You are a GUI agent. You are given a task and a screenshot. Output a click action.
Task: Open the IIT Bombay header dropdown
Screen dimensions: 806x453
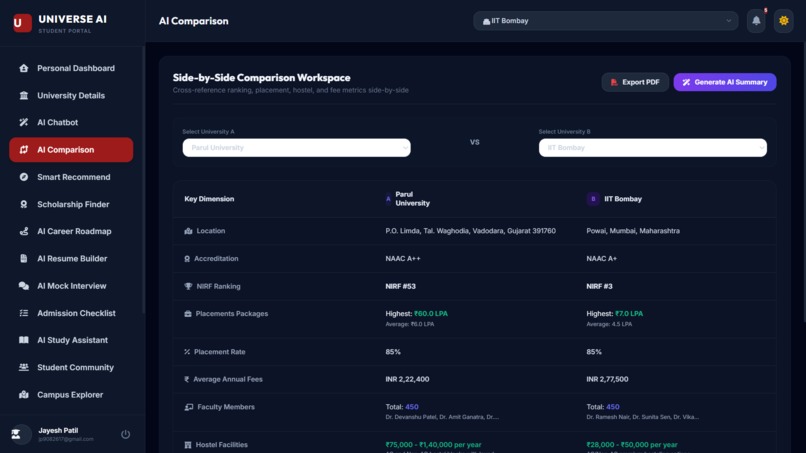coord(606,21)
